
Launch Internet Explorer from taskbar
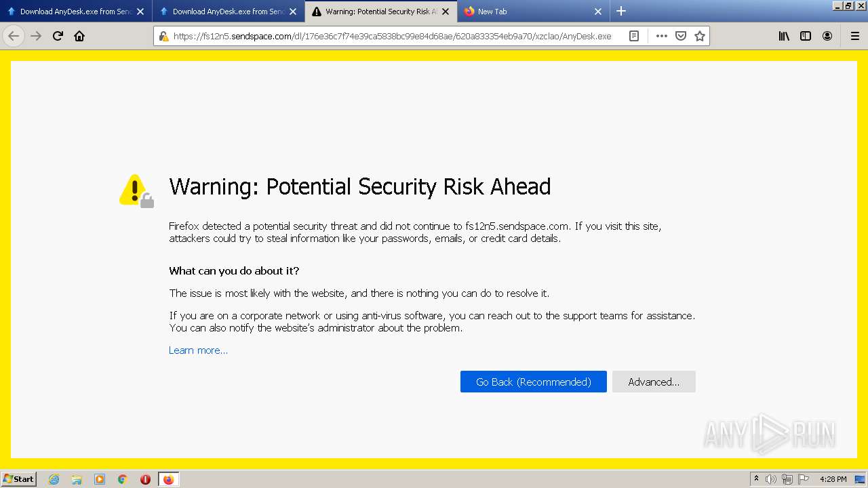(x=54, y=479)
